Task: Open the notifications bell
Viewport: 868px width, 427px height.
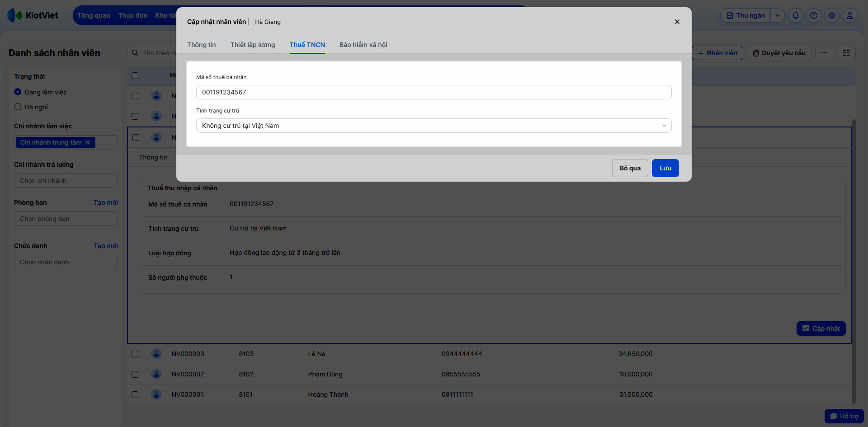Action: 796,15
